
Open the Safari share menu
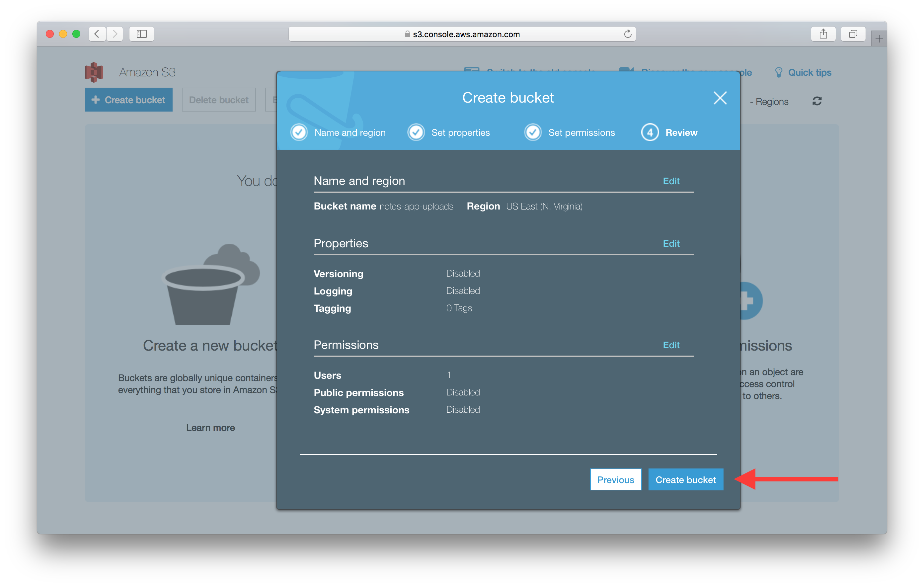point(823,34)
